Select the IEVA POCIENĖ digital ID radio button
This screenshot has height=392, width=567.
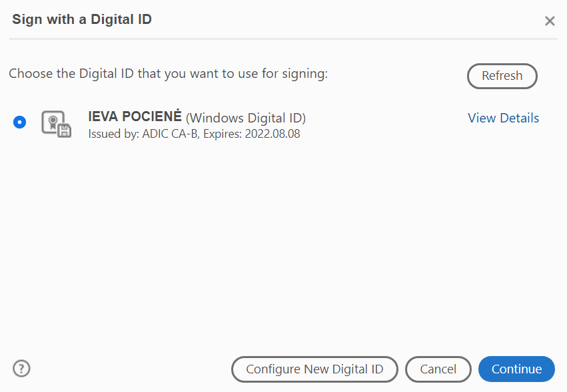tap(19, 122)
